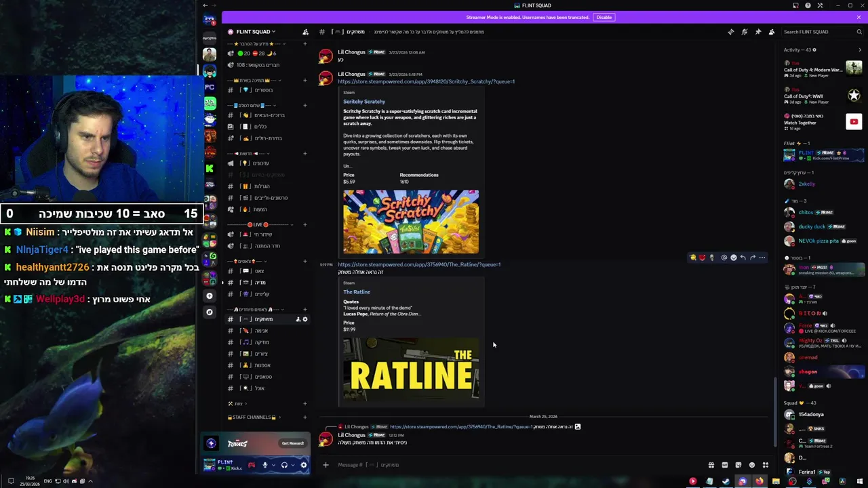Collapse the צ'אטים מיוחדים category

[254, 309]
